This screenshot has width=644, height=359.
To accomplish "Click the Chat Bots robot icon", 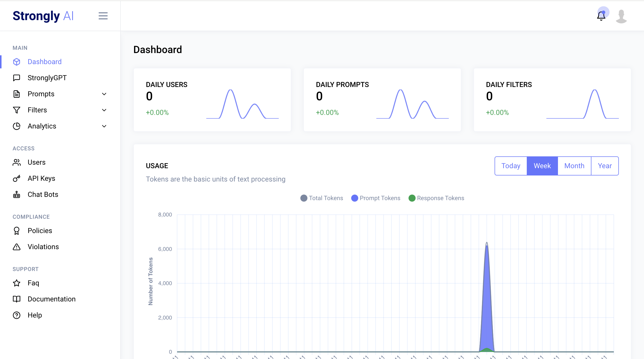I will pyautogui.click(x=17, y=195).
